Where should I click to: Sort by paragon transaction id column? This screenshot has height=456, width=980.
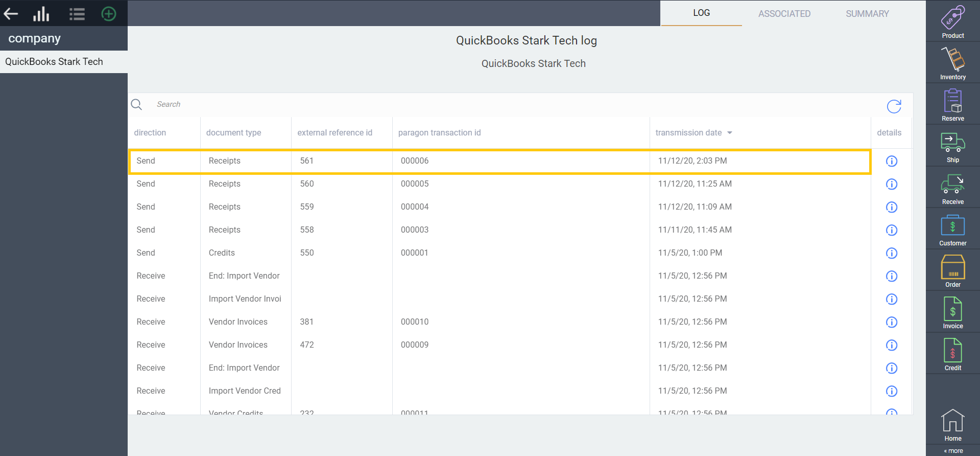[439, 133]
